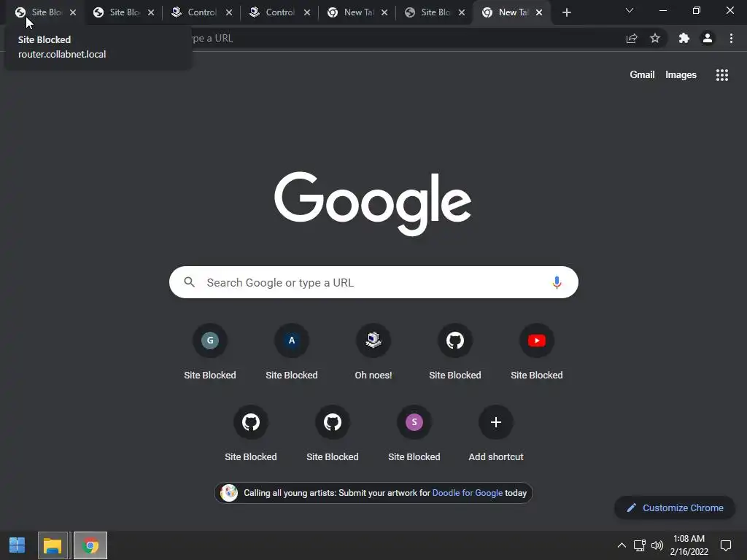Bookmark this tab with star icon

point(655,38)
